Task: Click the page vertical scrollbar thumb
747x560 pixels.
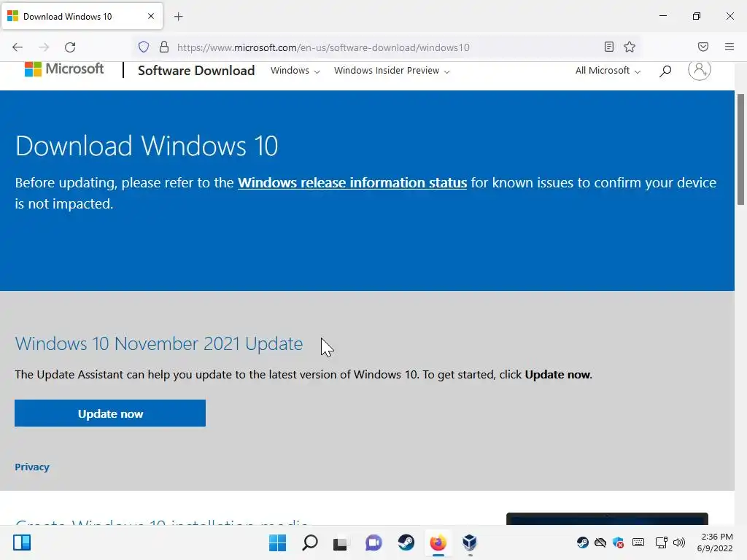Action: (x=741, y=149)
